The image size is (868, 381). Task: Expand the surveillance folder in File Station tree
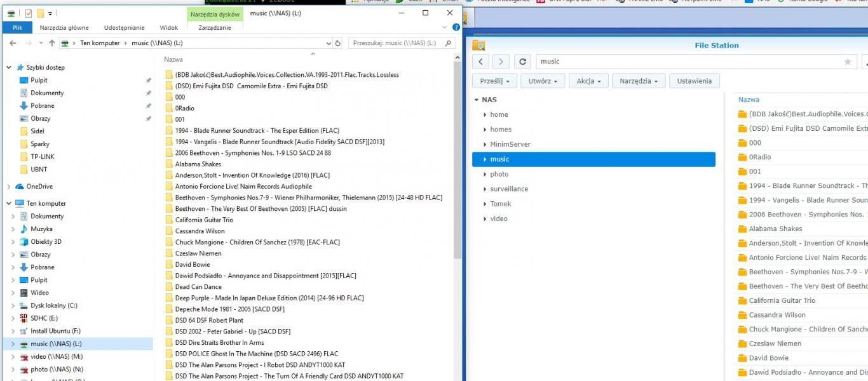click(x=485, y=189)
